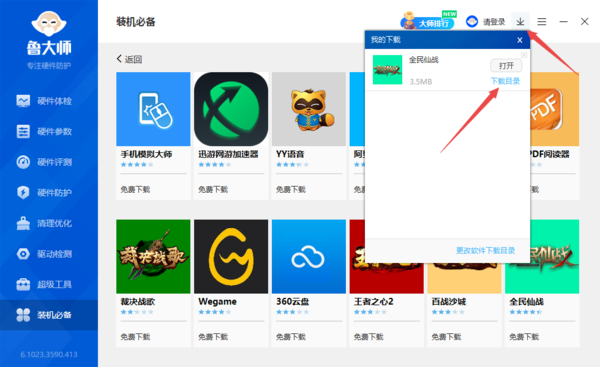Image resolution: width=600 pixels, height=367 pixels.
Task: Click 免费下载 under 裁决战歌
Action: (135, 337)
